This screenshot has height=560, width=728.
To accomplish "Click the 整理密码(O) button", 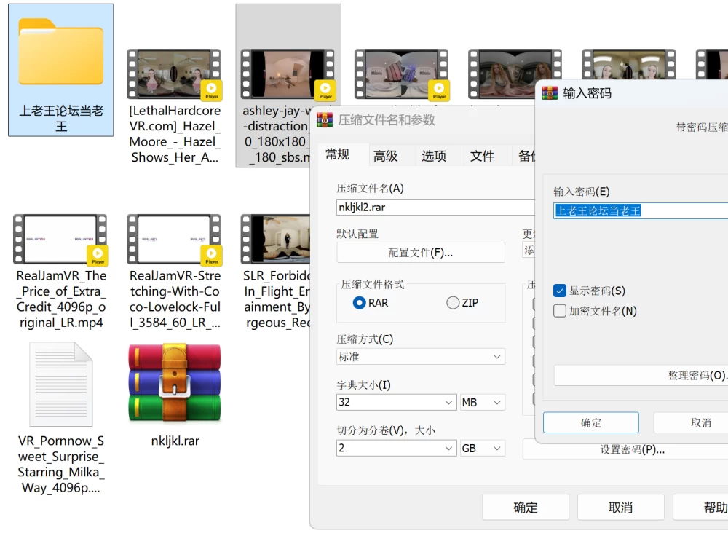I will [x=641, y=375].
